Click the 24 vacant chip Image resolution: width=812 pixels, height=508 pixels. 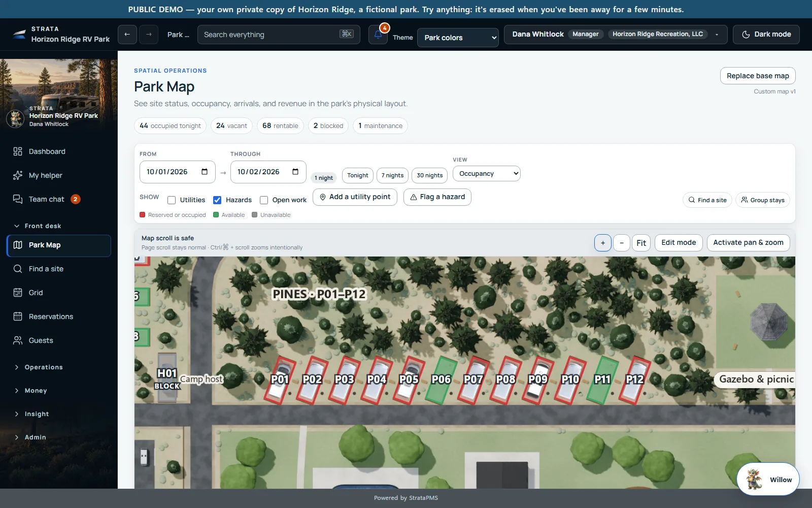pyautogui.click(x=231, y=126)
